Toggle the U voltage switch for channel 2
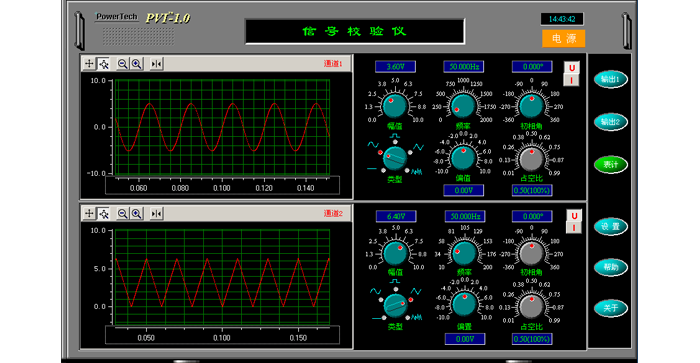This screenshot has width=700, height=363. [x=574, y=216]
